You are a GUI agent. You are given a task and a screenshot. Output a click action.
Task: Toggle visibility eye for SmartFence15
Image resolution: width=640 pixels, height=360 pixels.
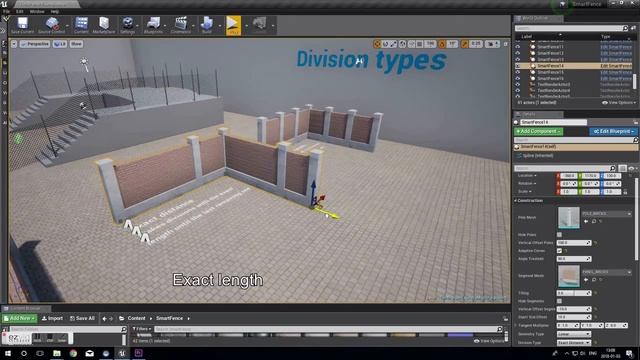point(518,72)
